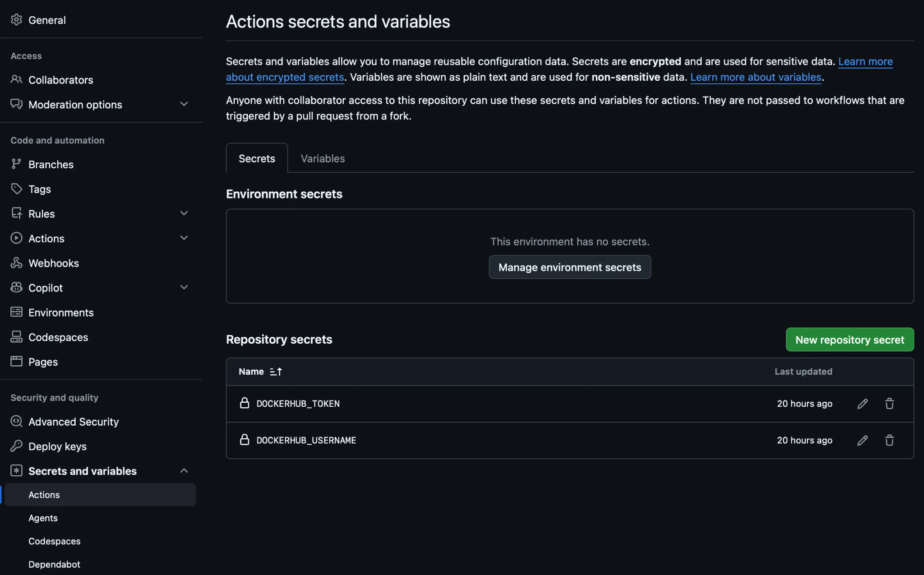Click the Advanced Security shield icon
This screenshot has height=575, width=924.
(17, 421)
